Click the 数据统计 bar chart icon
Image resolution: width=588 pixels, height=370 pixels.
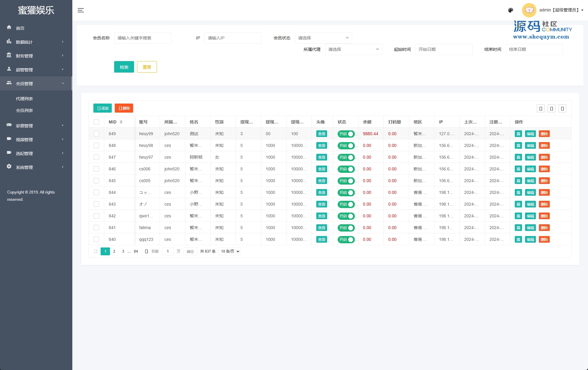click(9, 41)
